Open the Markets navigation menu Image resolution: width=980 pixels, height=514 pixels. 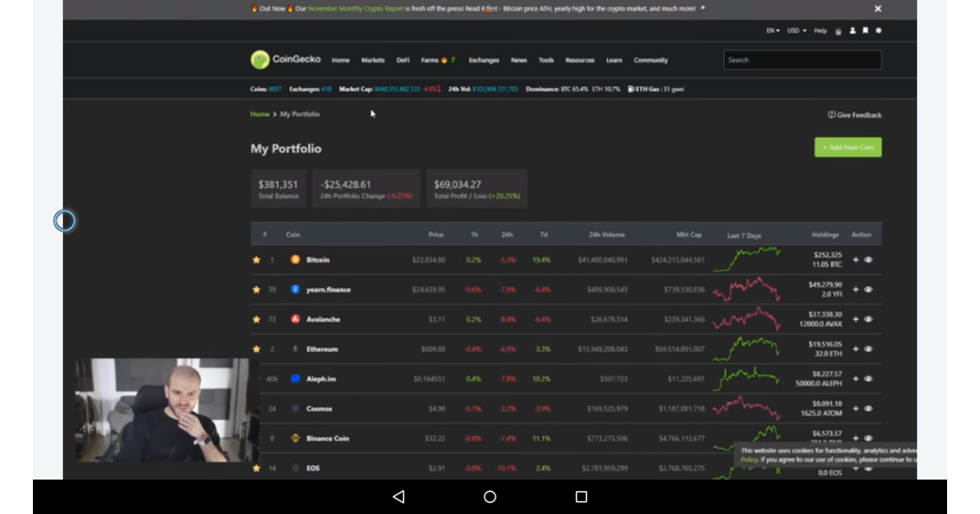click(373, 60)
